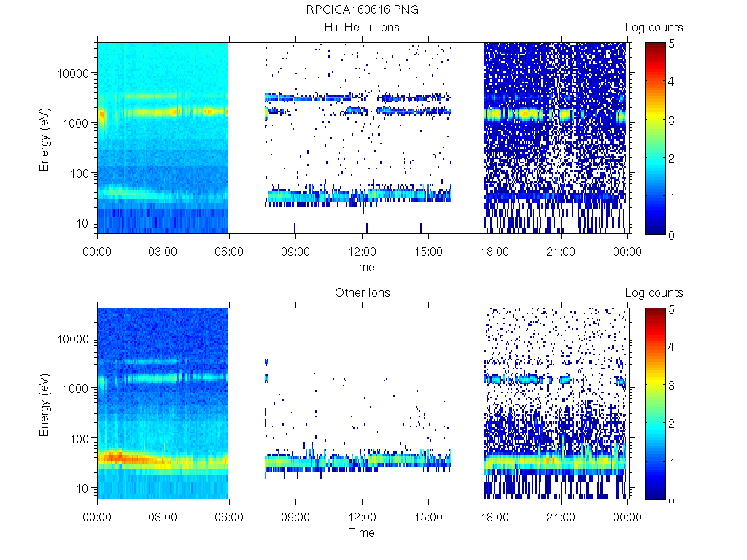Click the 15:00 tick label under the Other Ions plot
Image resolution: width=747 pixels, height=560 pixels.
coord(428,517)
